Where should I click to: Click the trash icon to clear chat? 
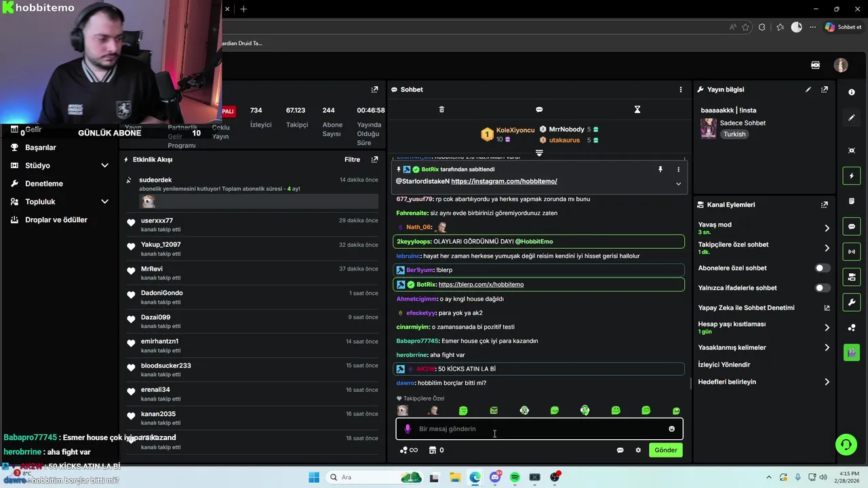(441, 110)
